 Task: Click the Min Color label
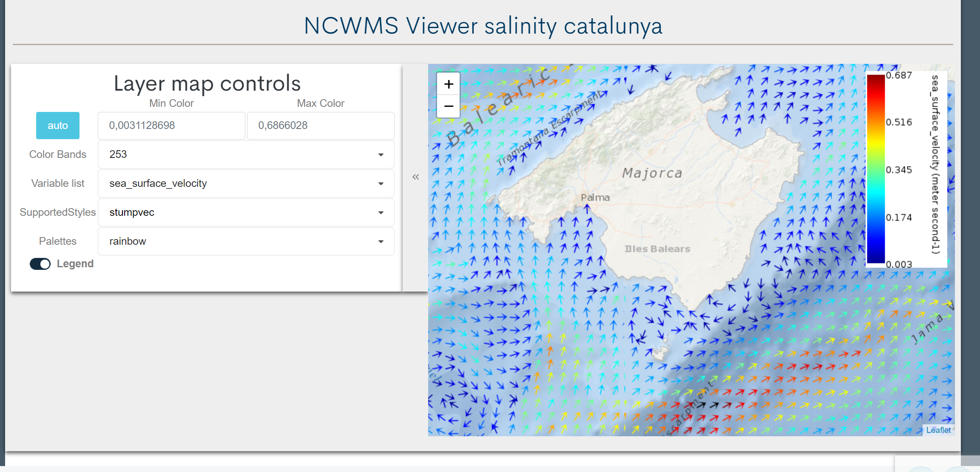[171, 103]
